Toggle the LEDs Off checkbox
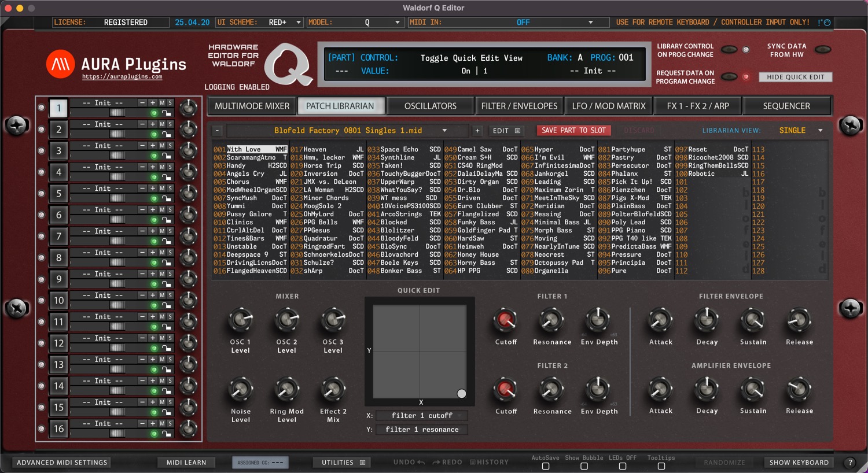The height and width of the screenshot is (473, 868). click(x=623, y=466)
